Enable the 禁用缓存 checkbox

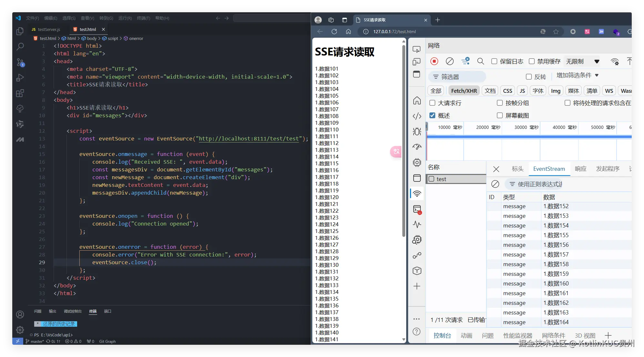(531, 61)
